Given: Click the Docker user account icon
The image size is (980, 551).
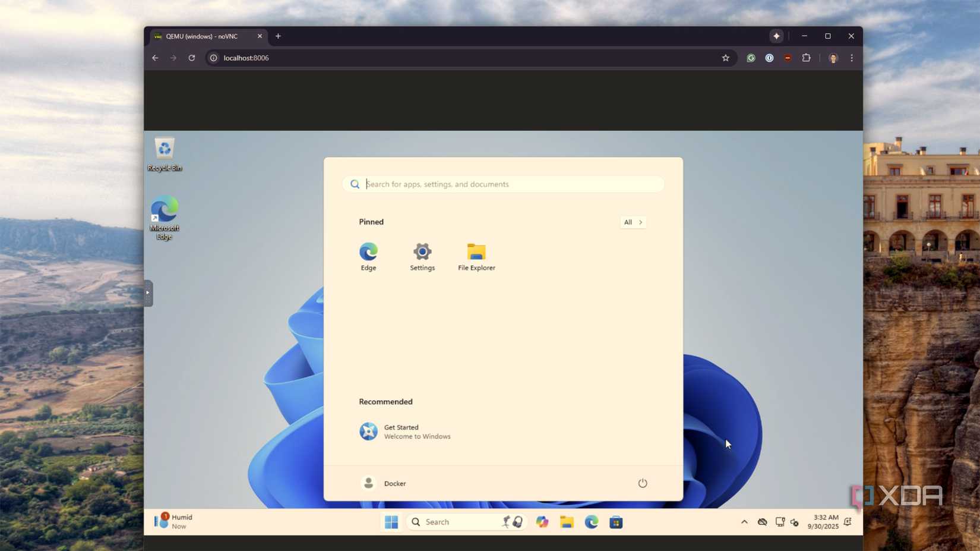Looking at the screenshot, I should click(x=368, y=483).
